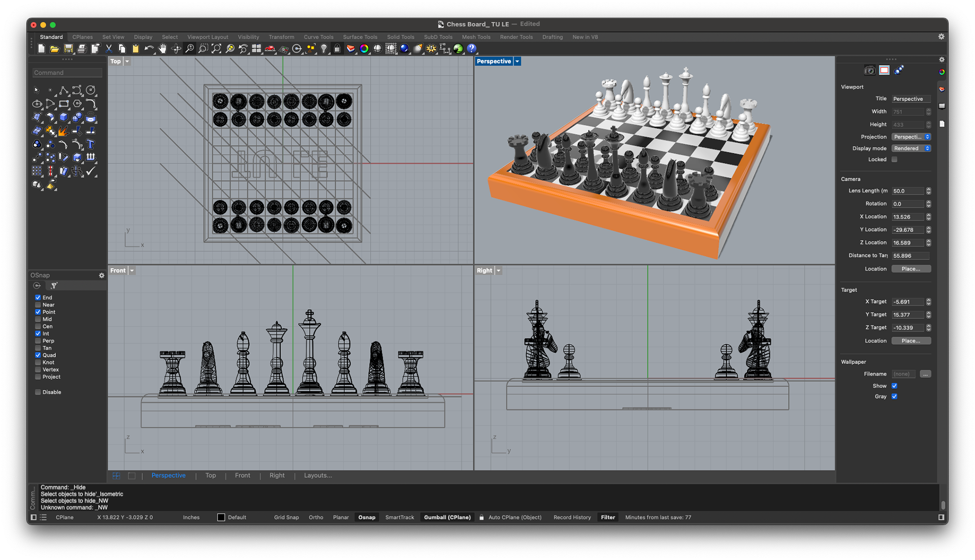This screenshot has width=975, height=560.
Task: Toggle the Locked viewport checkbox
Action: (894, 159)
